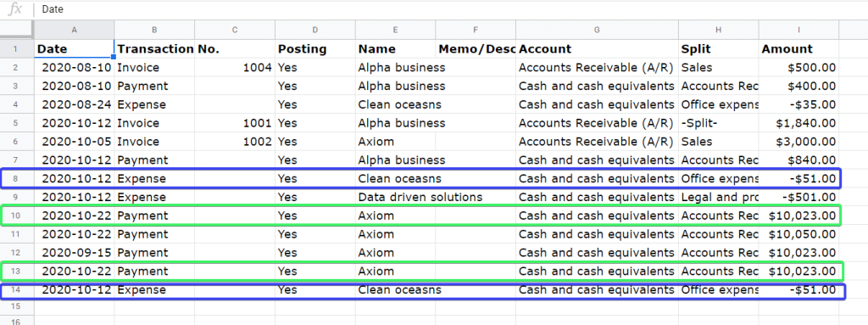868x325 pixels.
Task: Select invoice number 1002 cell
Action: coord(235,142)
